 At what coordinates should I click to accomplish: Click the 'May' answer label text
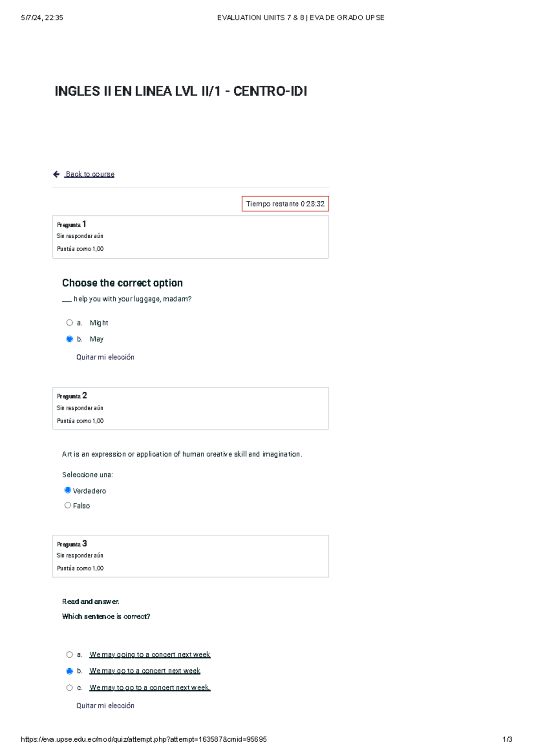97,339
